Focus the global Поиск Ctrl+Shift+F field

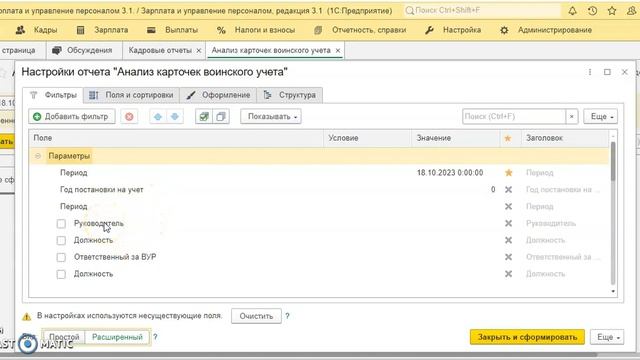(x=482, y=11)
